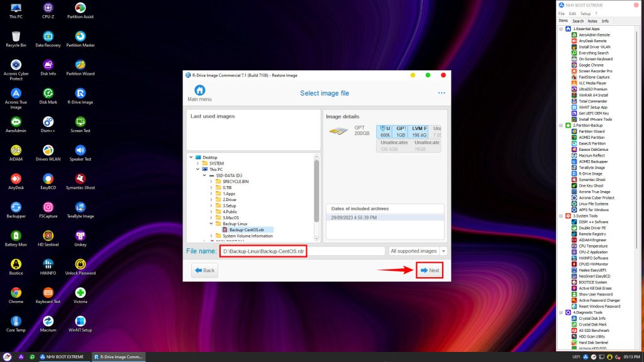Screen dimensions: 644x362
Task: Expand the 1.Apps folder
Action: click(x=211, y=194)
